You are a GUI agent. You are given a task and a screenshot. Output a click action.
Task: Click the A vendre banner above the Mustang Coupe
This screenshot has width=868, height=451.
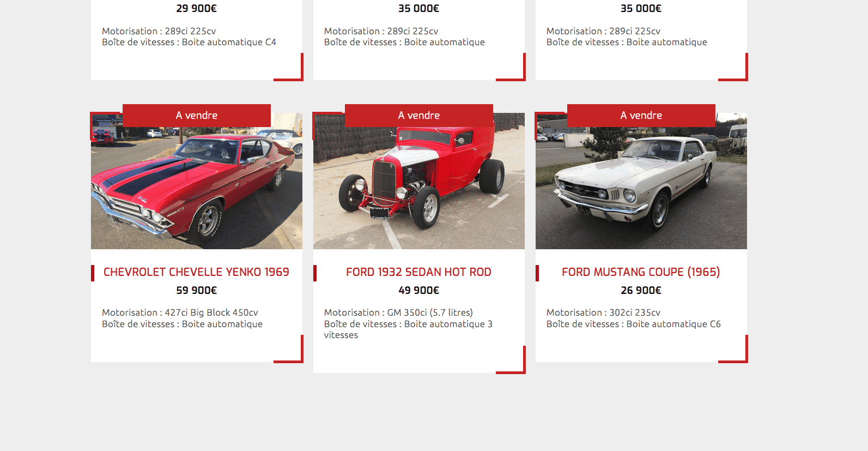point(641,116)
